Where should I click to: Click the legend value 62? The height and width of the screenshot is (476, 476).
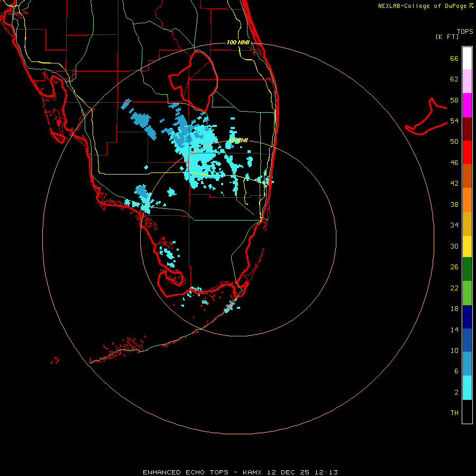(454, 79)
